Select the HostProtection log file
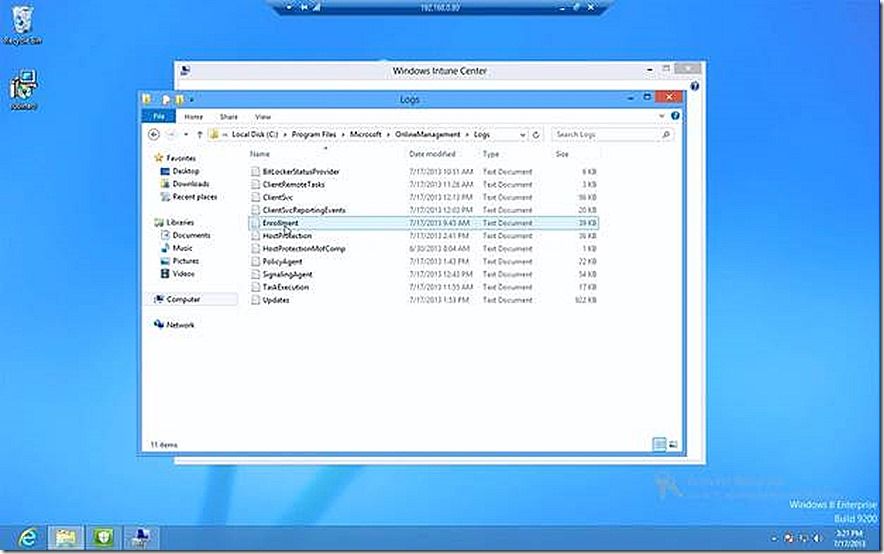Image resolution: width=884 pixels, height=554 pixels. pyautogui.click(x=287, y=236)
